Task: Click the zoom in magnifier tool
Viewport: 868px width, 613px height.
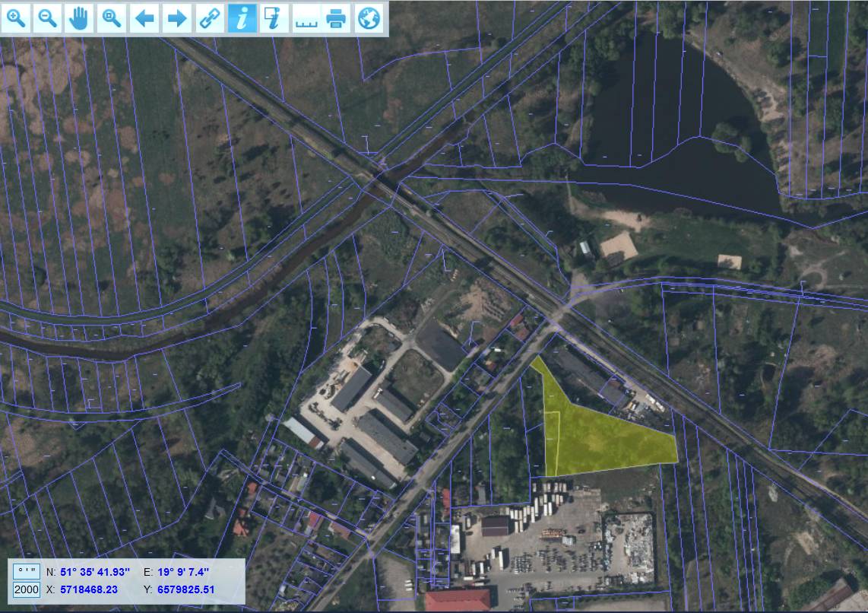Action: [x=16, y=18]
